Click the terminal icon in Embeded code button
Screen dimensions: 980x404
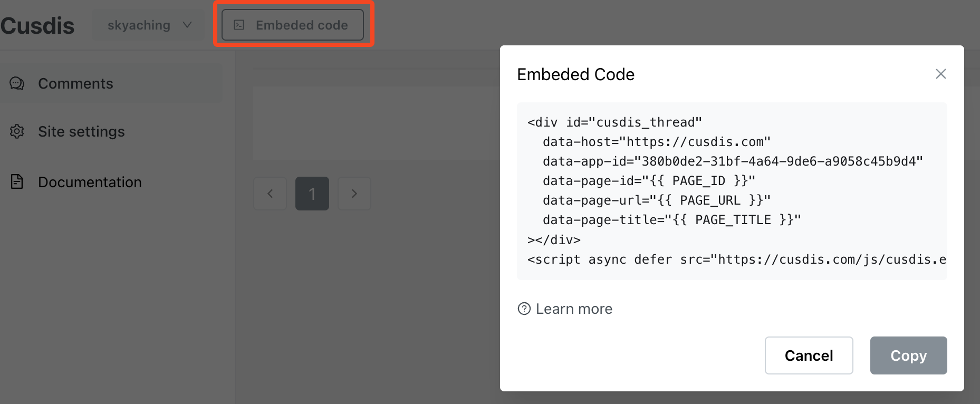(239, 25)
